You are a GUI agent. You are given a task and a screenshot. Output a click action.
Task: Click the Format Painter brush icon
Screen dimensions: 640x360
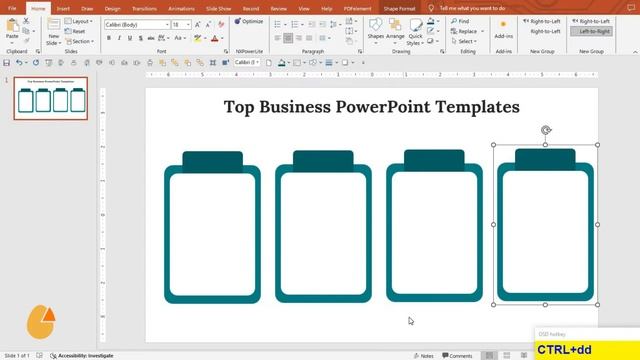(26, 41)
